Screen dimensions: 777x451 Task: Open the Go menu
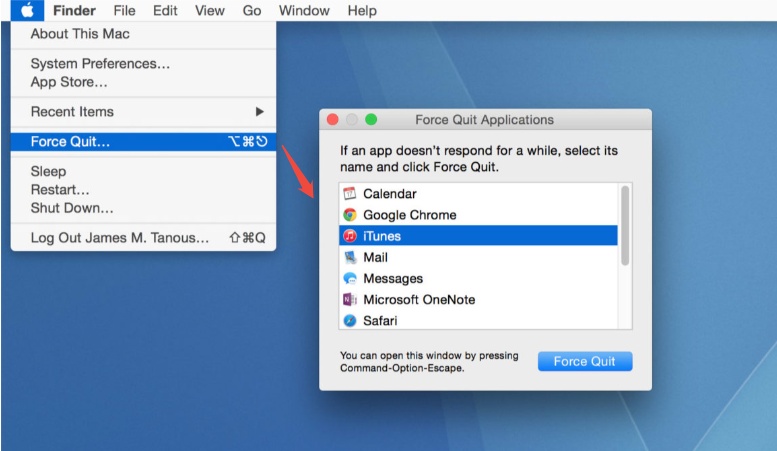pyautogui.click(x=252, y=10)
